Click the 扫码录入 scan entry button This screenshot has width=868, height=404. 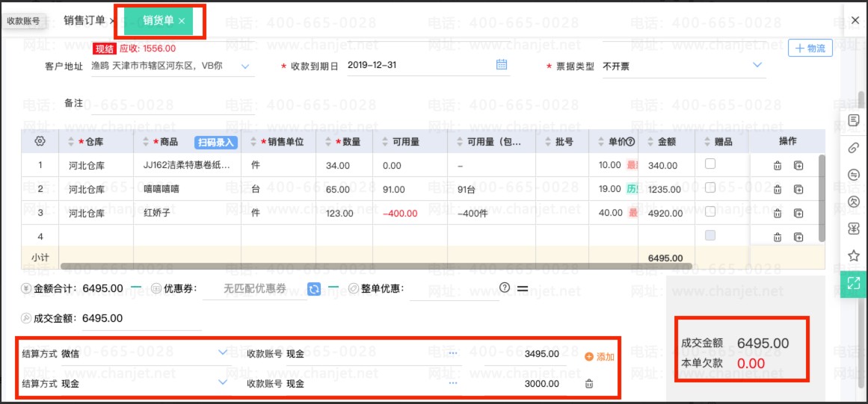click(216, 142)
